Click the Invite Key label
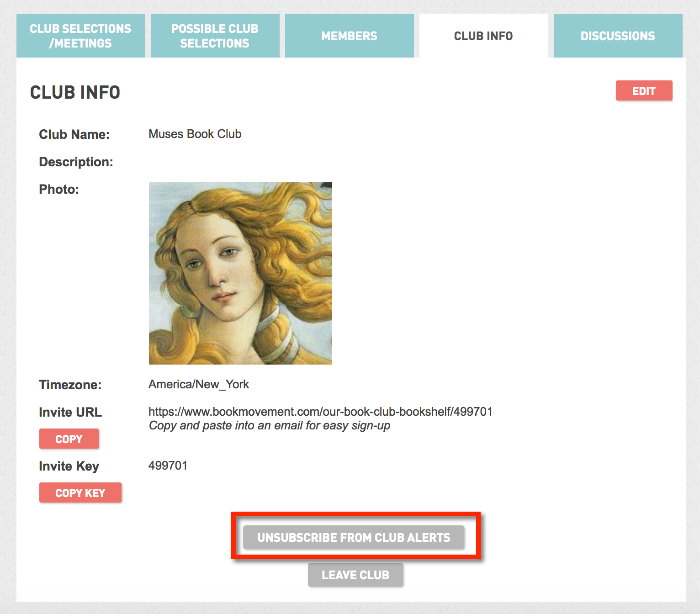Screen dimensions: 700x614 click(69, 466)
